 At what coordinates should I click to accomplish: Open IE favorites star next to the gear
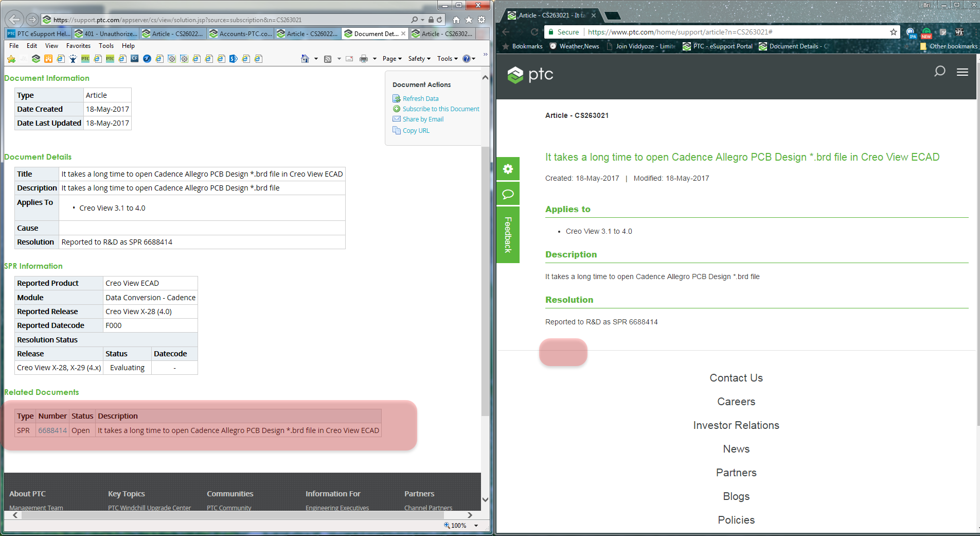coord(469,20)
